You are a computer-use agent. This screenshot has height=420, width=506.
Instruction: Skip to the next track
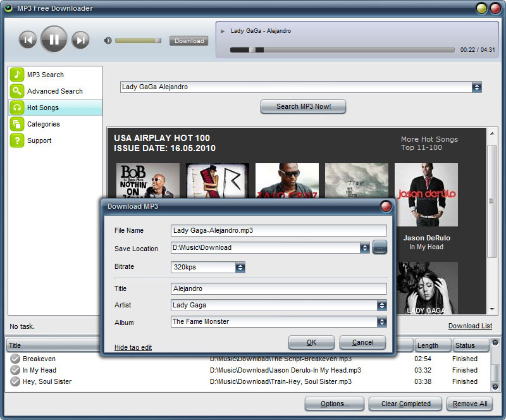(80, 39)
